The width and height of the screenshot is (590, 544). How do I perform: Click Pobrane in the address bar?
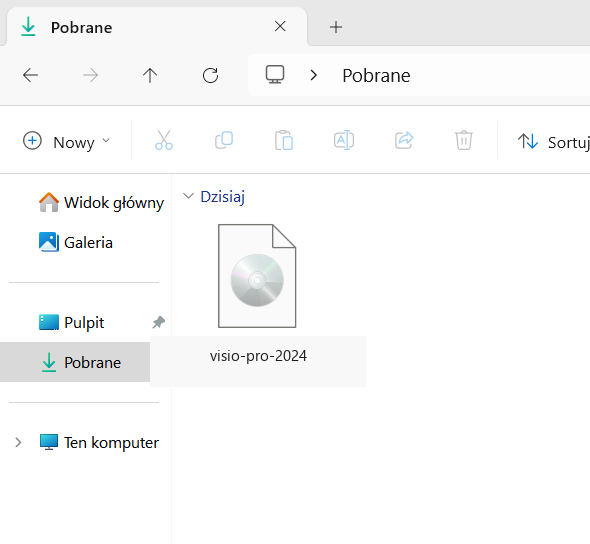[376, 76]
